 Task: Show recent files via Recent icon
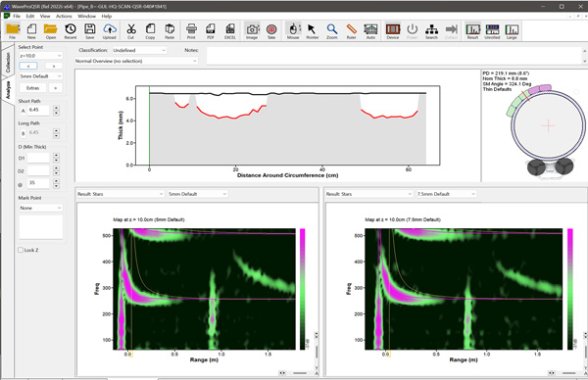click(71, 30)
